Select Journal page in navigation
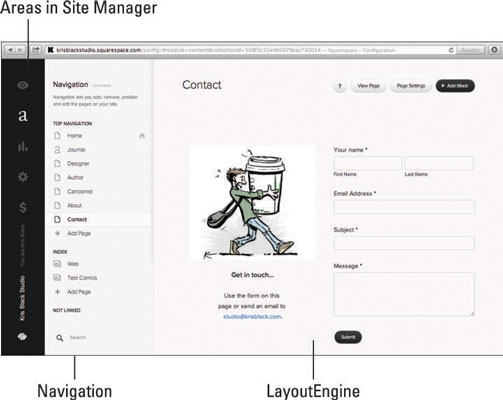Screen dimensions: 503x400 point(76,150)
